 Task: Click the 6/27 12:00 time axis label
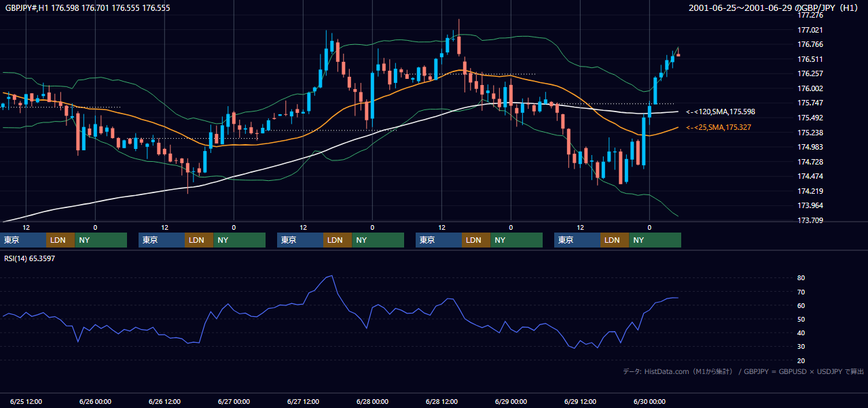pos(302,401)
